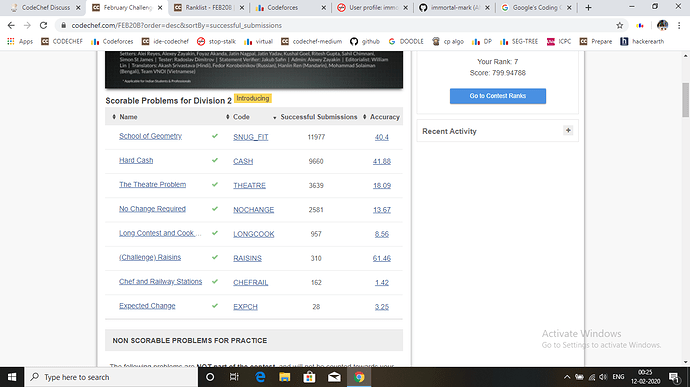View 61.46 accuracy for RAISINS

tap(382, 258)
